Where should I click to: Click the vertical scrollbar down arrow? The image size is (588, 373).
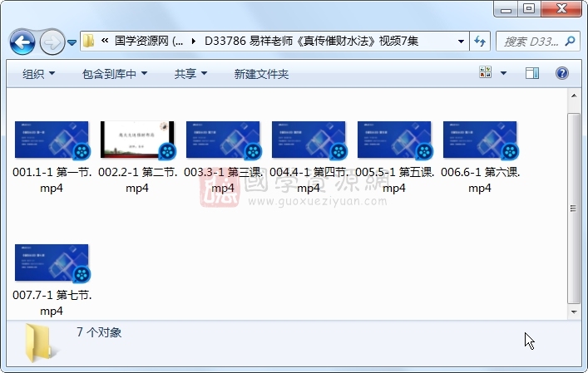coord(574,312)
